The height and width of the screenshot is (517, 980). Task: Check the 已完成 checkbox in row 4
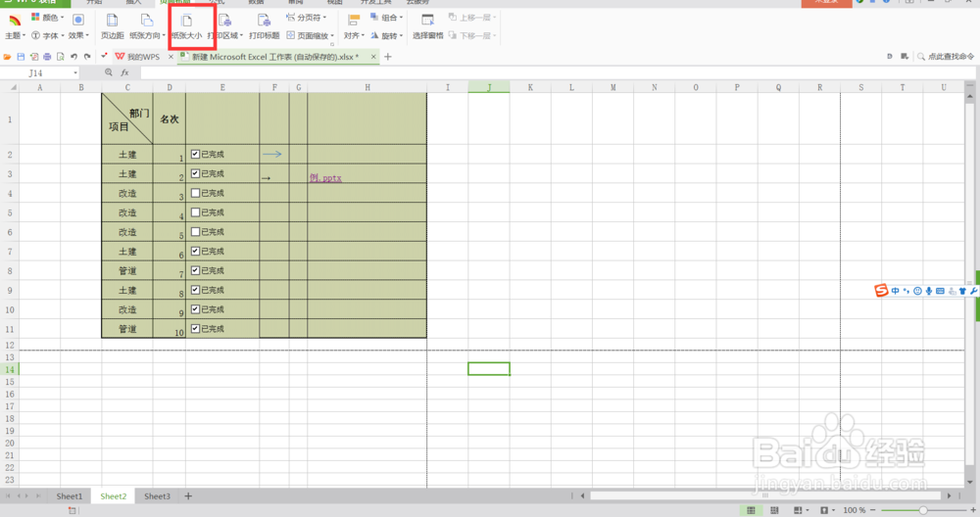point(195,193)
